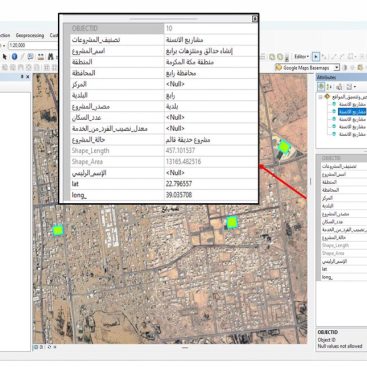Image resolution: width=367 pixels, height=367 pixels.
Task: Select the Edit tool beside Editor menu
Action: pyautogui.click(x=316, y=56)
